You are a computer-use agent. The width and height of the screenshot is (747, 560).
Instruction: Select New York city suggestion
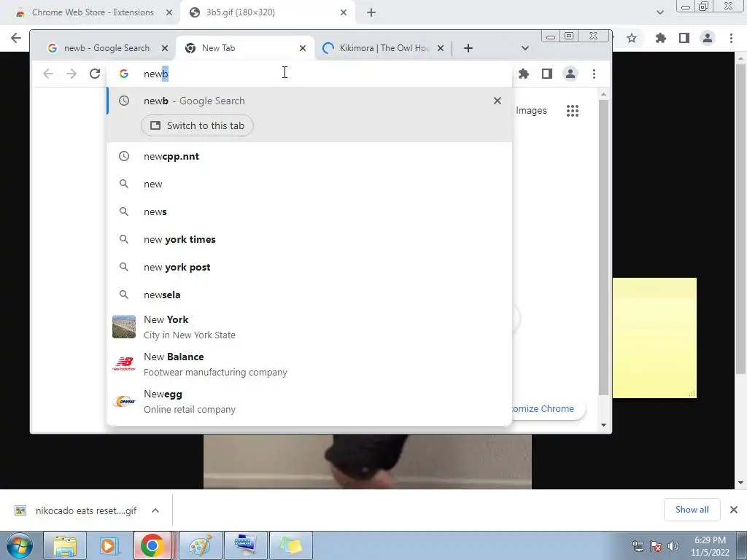309,327
